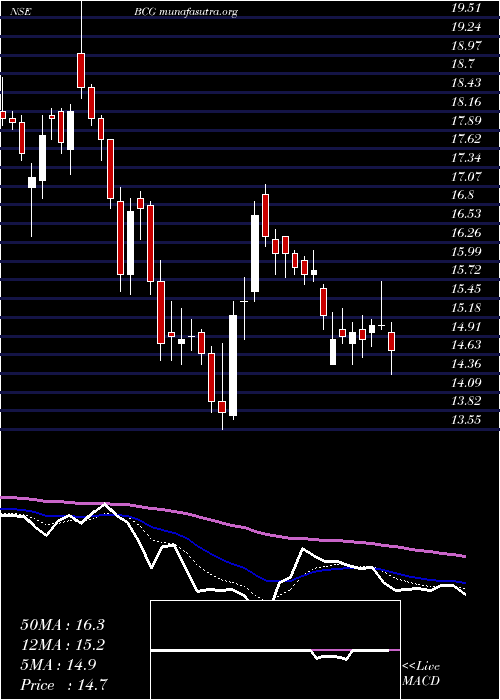Click the 13.82 price axis label

[467, 401]
